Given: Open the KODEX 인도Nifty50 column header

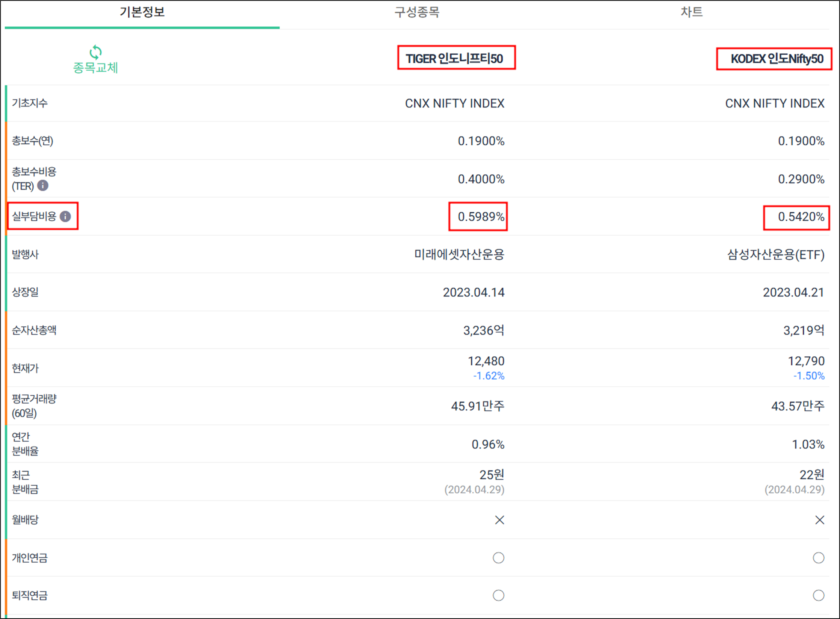Looking at the screenshot, I should click(x=777, y=59).
